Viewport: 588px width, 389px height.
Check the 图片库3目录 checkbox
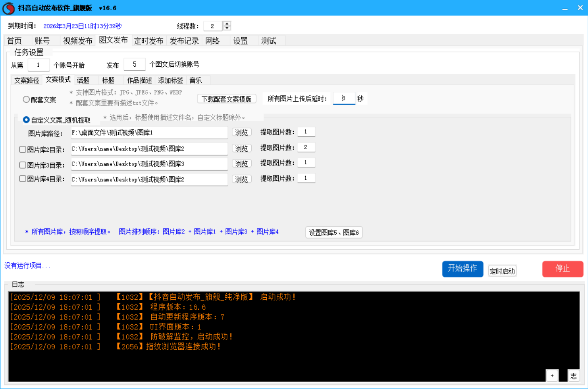tap(23, 165)
